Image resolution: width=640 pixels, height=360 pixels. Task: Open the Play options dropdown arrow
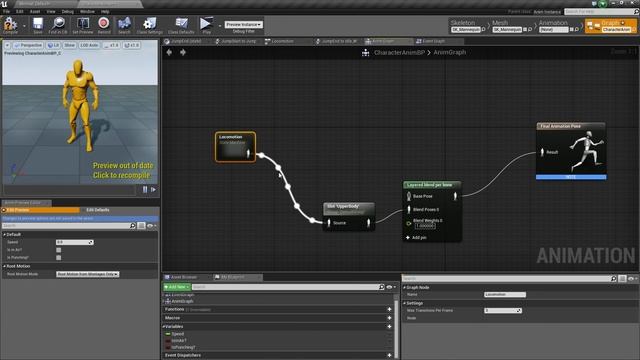tap(220, 26)
